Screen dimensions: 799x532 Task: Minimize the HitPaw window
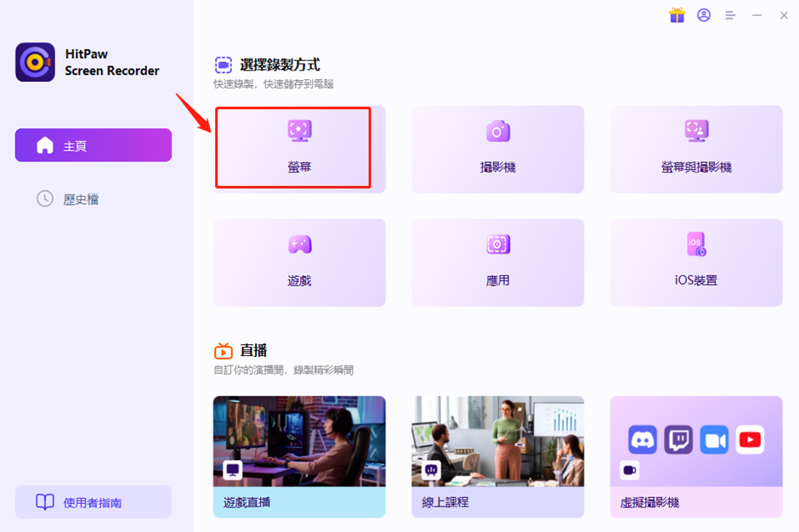(x=756, y=15)
